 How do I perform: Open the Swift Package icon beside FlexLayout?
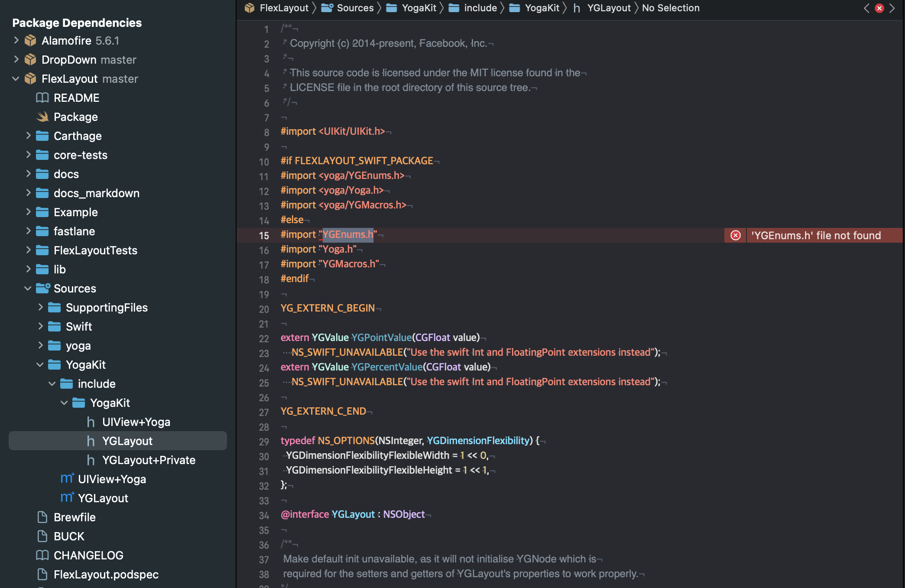[x=30, y=79]
